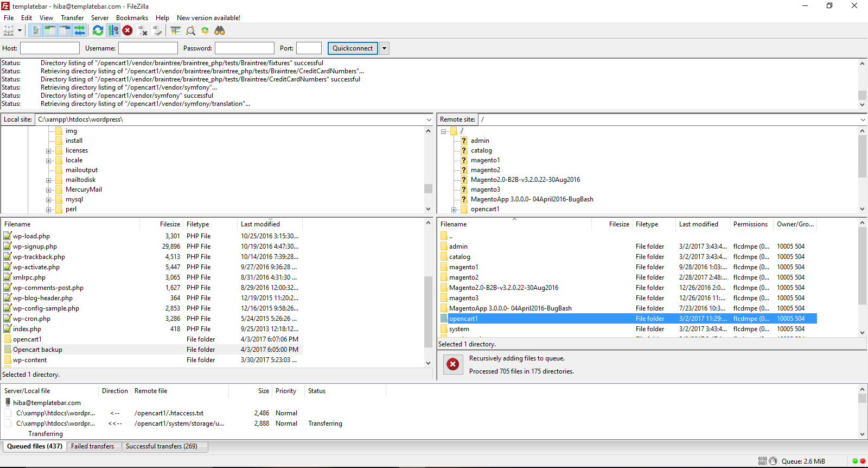Select the magento1 node in remote tree
Screen dimensions: 868x468
(x=485, y=160)
